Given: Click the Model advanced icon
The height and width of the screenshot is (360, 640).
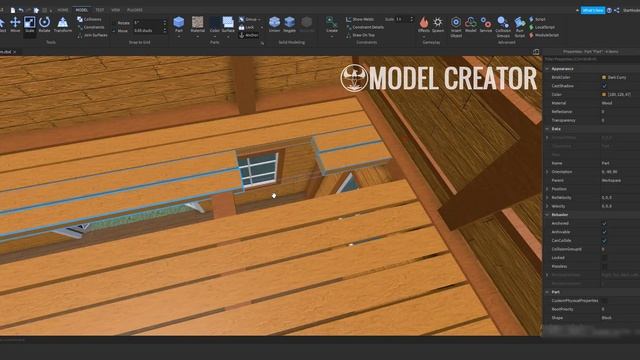Looking at the screenshot, I should coord(471,22).
